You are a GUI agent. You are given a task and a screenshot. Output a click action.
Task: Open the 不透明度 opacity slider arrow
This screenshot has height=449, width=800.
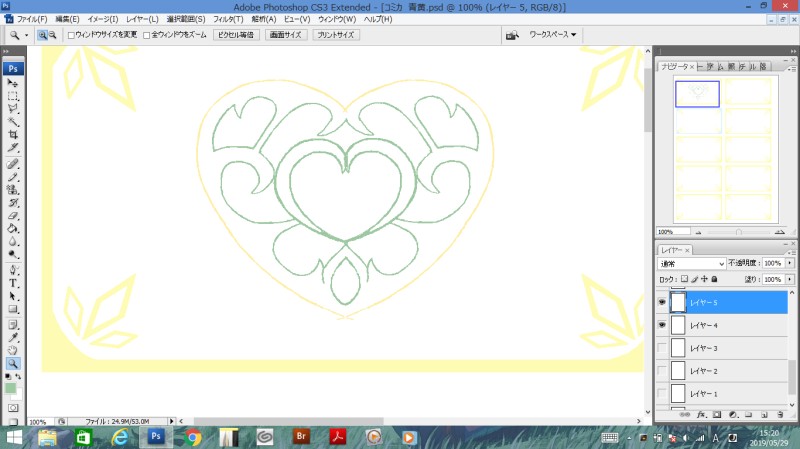pyautogui.click(x=790, y=263)
